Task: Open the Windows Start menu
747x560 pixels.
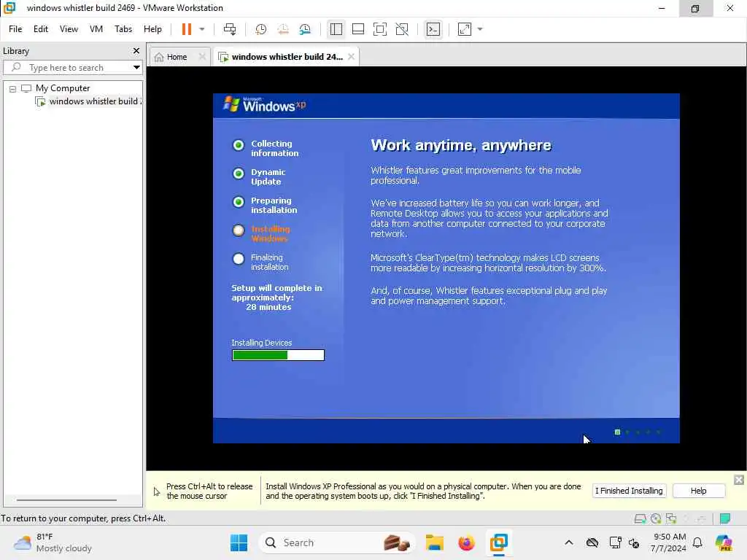Action: point(239,542)
